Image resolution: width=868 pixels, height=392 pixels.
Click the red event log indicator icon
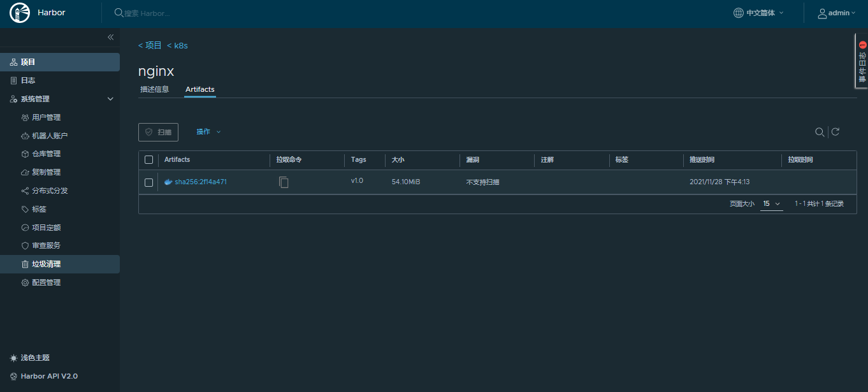click(863, 45)
